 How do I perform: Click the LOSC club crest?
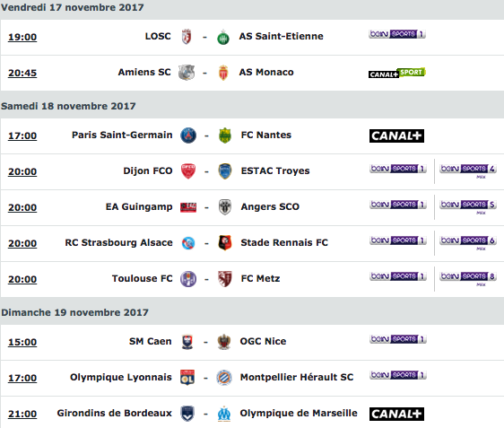[x=187, y=37]
